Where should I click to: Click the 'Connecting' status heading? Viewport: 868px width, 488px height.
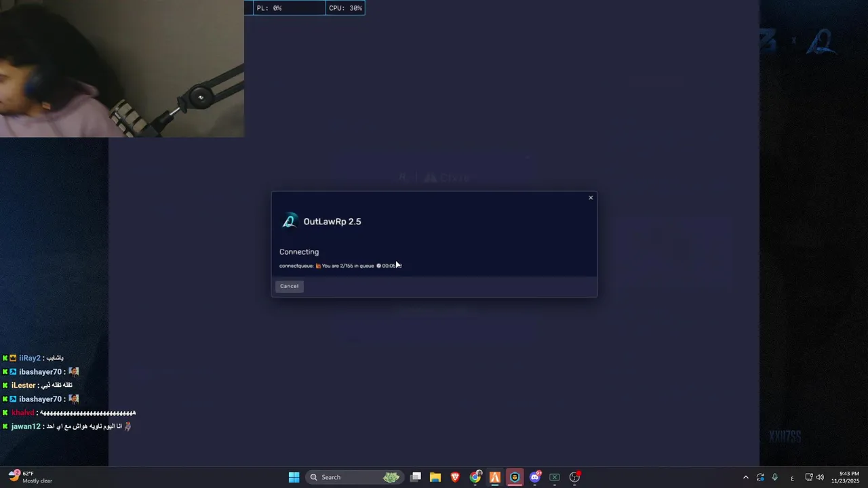(x=299, y=251)
